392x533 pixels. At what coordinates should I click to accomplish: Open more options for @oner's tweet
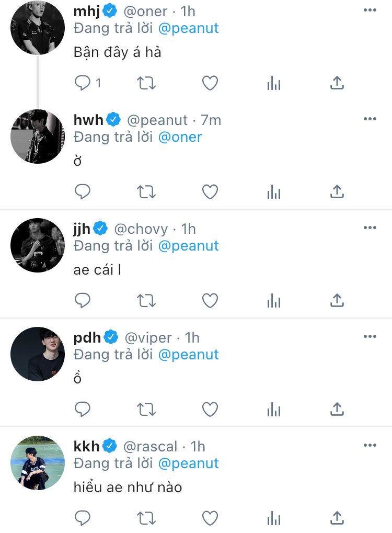(370, 10)
